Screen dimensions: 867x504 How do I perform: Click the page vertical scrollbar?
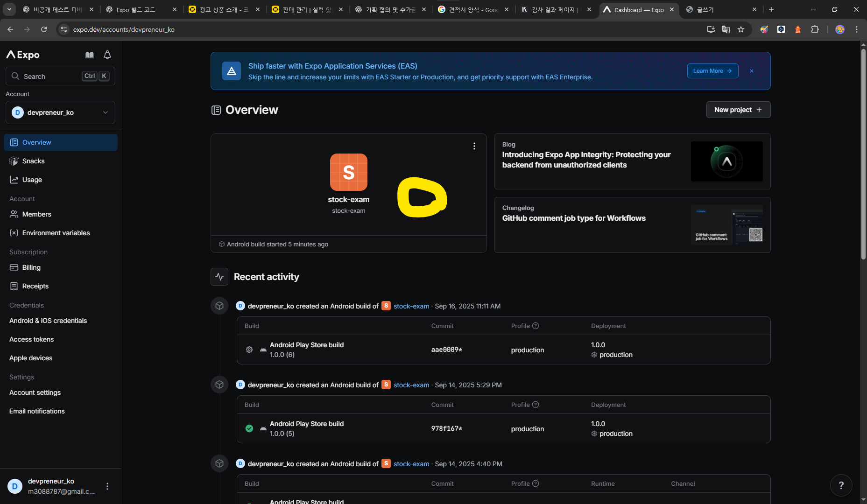click(863, 154)
